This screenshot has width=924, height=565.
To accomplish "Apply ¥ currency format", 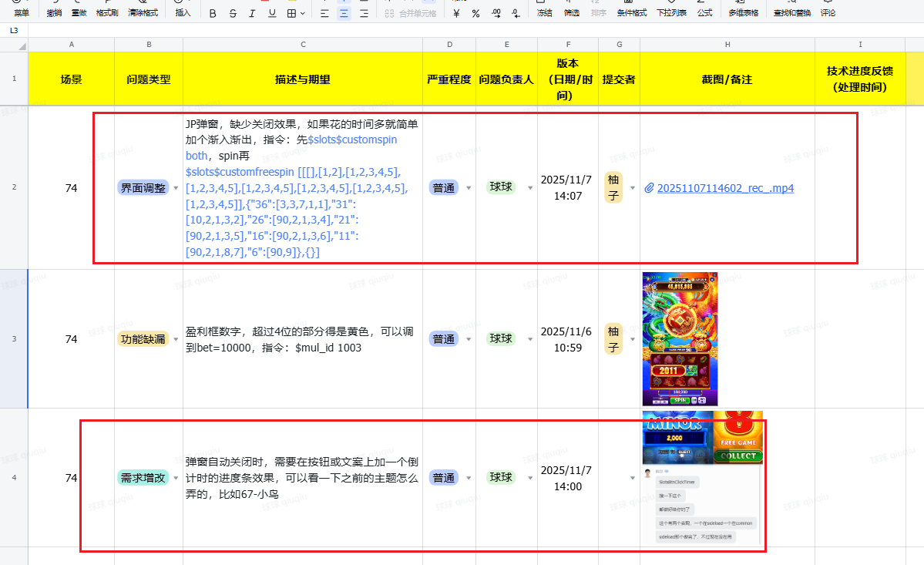I will tap(456, 13).
